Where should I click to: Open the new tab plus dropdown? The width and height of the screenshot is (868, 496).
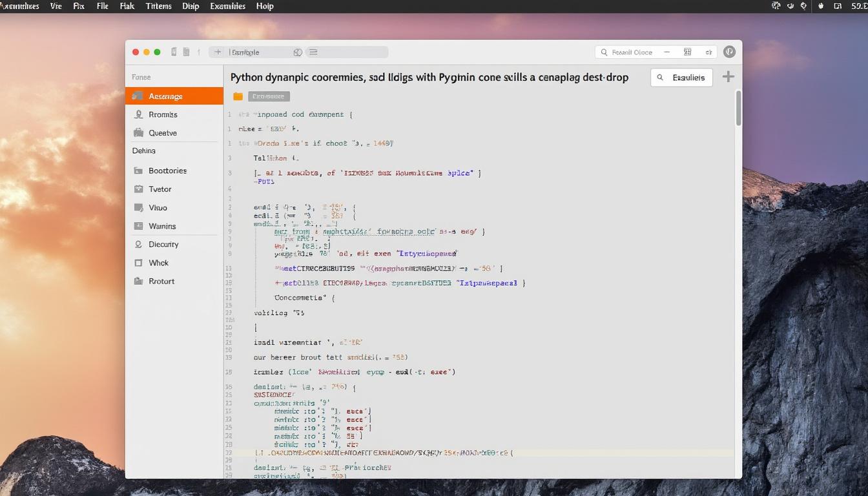pos(218,52)
